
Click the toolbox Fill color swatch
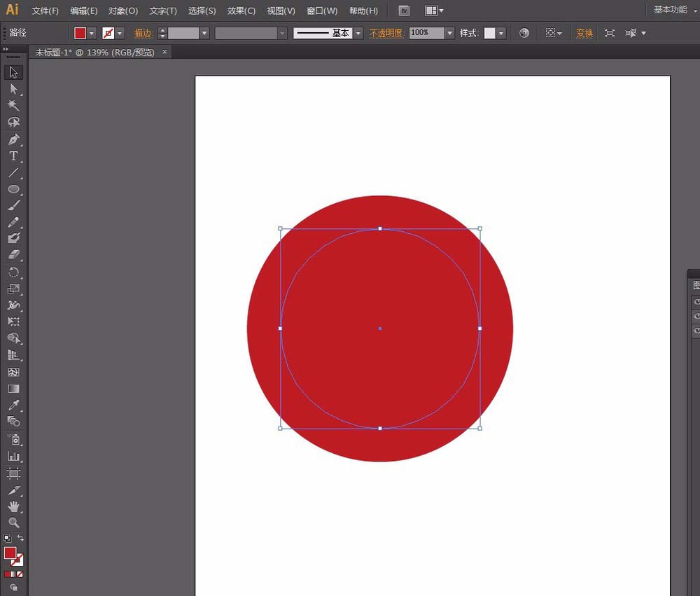pyautogui.click(x=10, y=553)
